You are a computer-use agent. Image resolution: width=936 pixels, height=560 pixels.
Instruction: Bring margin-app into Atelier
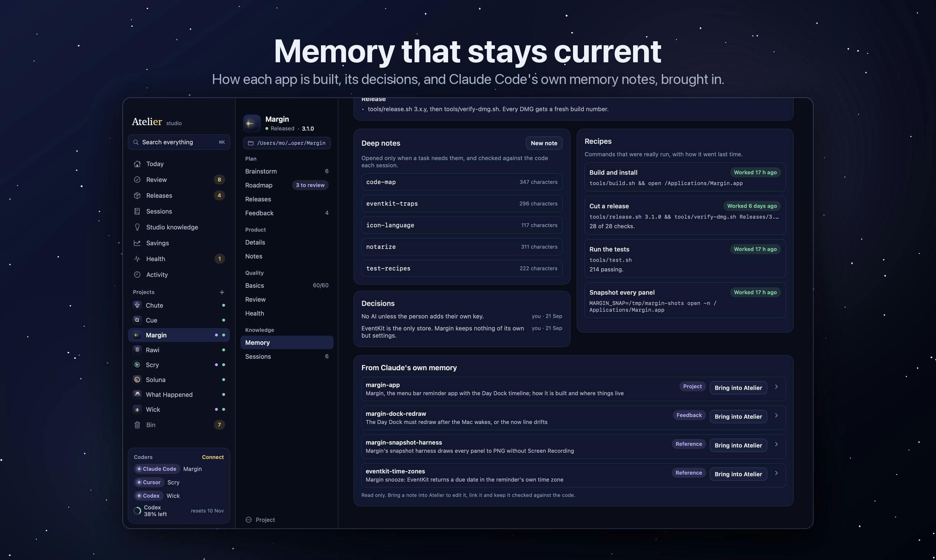[738, 388]
